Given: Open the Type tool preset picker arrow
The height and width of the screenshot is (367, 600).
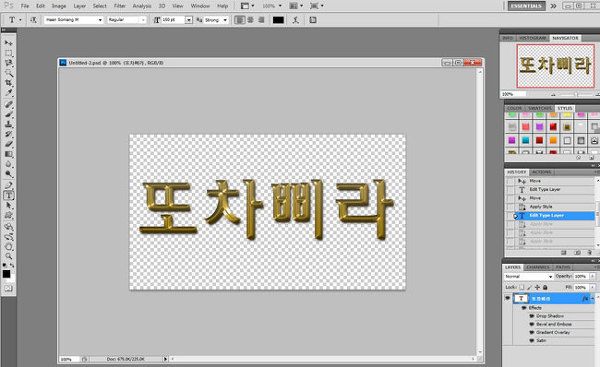Looking at the screenshot, I should 20,20.
